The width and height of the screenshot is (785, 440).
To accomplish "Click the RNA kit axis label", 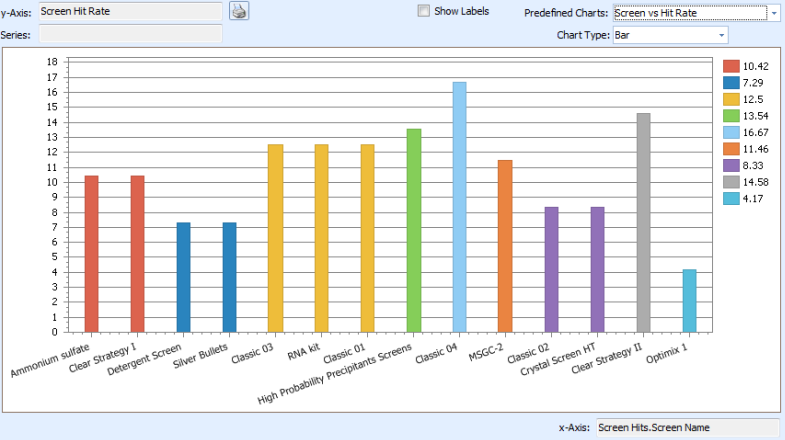I will (x=304, y=351).
